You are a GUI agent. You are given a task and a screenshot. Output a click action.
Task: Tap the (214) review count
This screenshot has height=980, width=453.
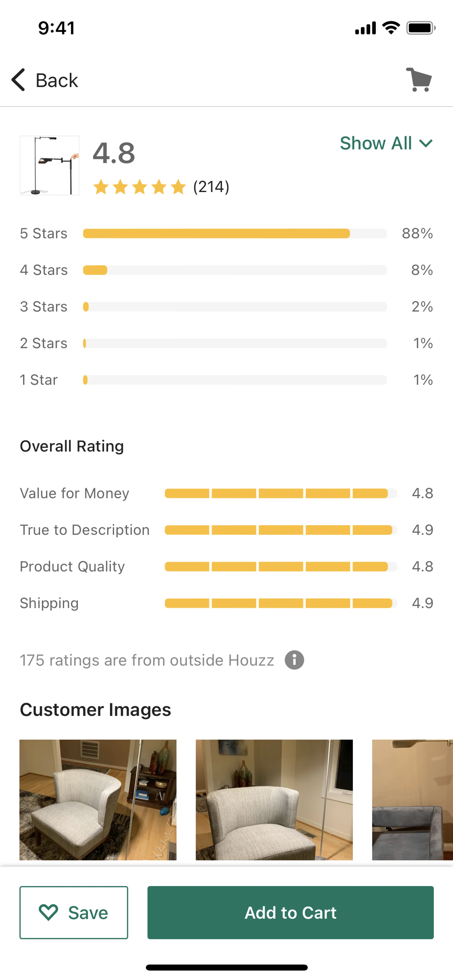click(x=211, y=187)
